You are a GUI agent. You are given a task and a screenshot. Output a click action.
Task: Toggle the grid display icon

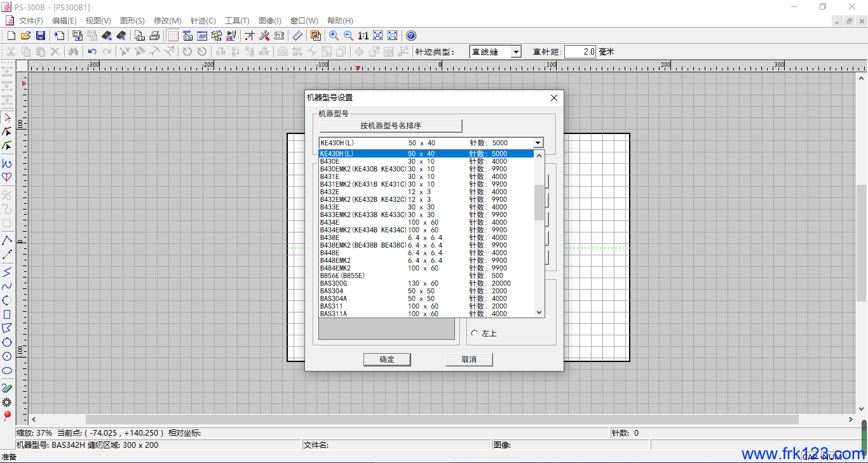click(173, 36)
